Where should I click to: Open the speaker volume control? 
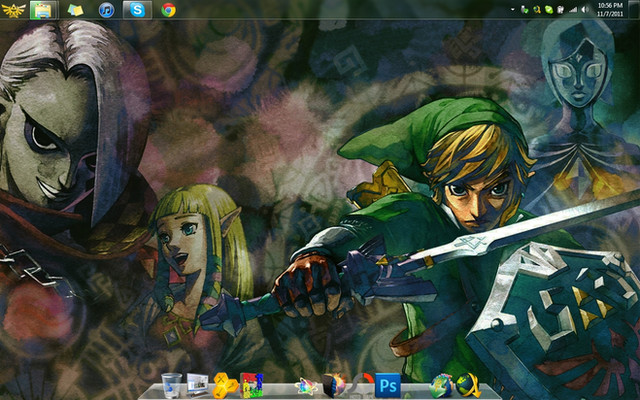(x=585, y=9)
